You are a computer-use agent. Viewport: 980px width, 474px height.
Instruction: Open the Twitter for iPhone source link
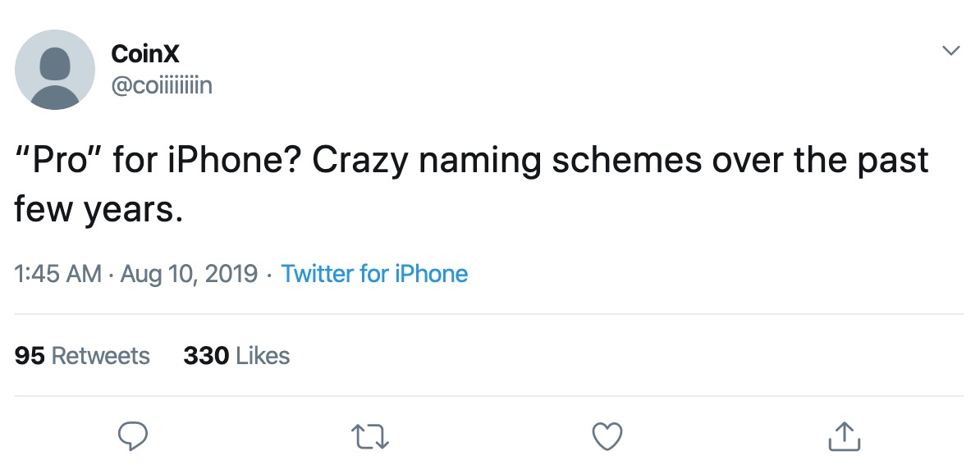(374, 274)
